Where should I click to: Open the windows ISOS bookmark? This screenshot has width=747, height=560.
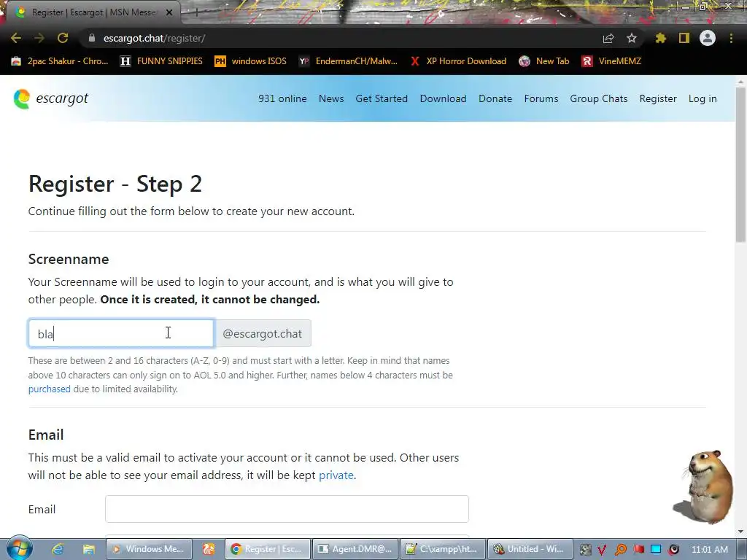click(x=251, y=61)
